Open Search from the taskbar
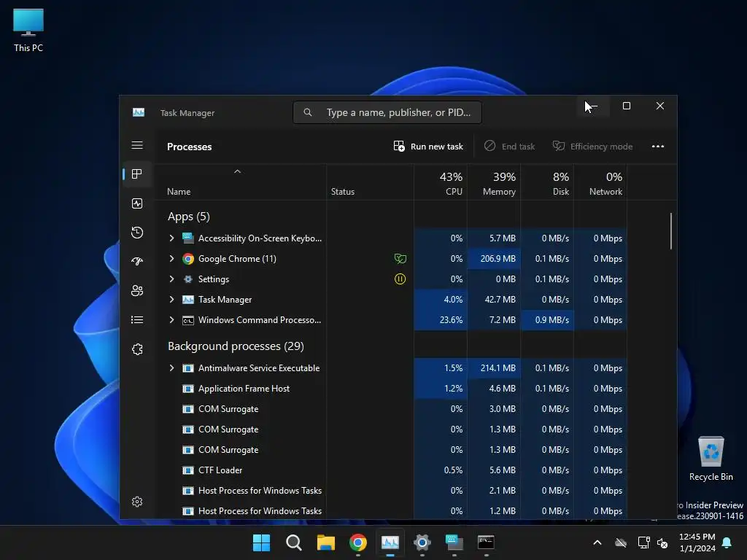 [x=294, y=542]
